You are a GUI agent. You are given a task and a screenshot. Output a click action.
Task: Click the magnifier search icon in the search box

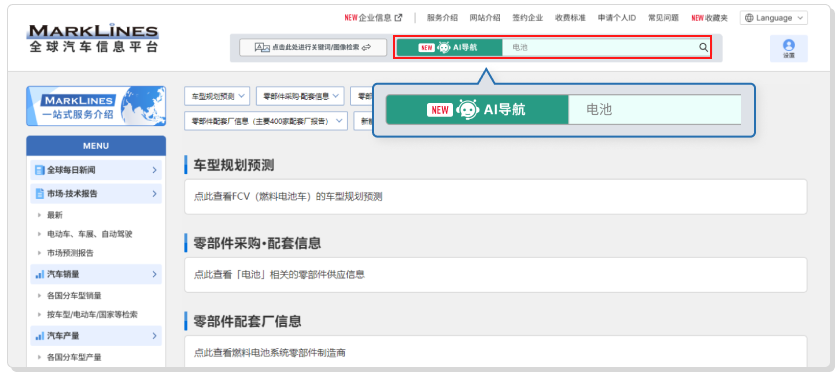click(x=703, y=47)
